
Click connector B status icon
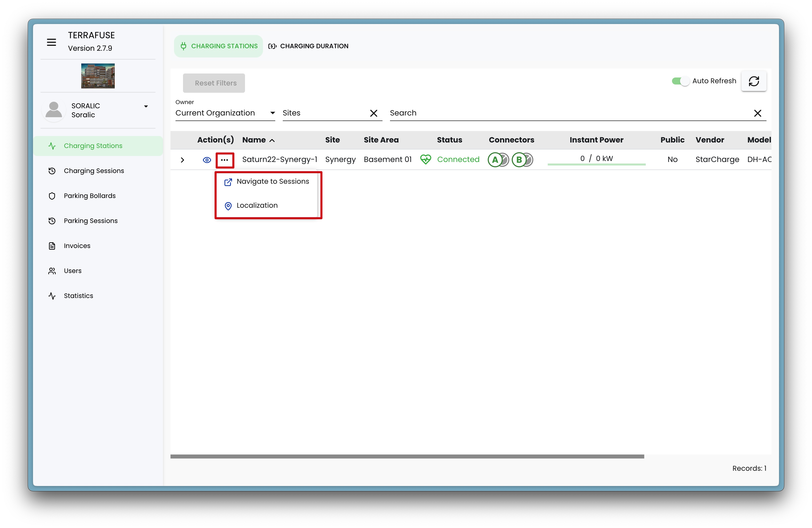(x=519, y=160)
